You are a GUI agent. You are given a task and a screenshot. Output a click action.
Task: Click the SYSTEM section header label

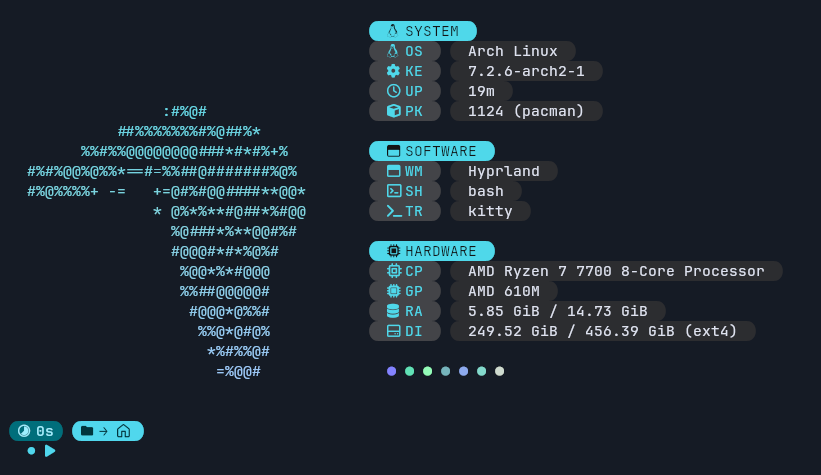[432, 31]
